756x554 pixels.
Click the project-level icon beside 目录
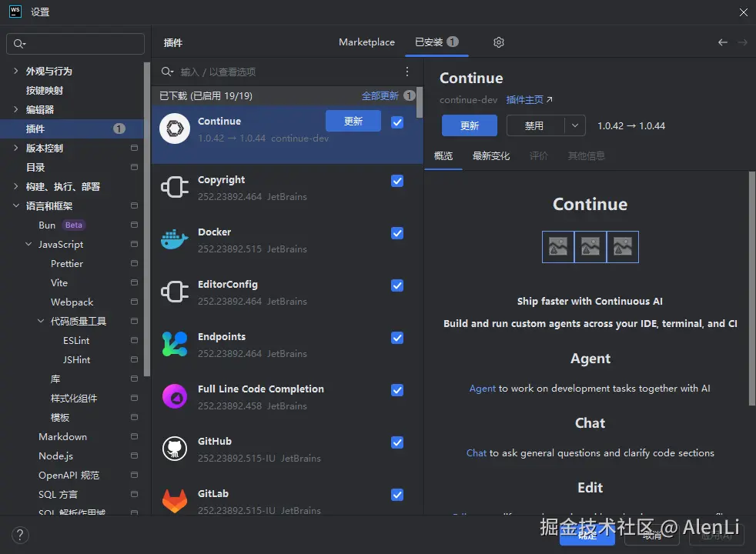pyautogui.click(x=134, y=167)
